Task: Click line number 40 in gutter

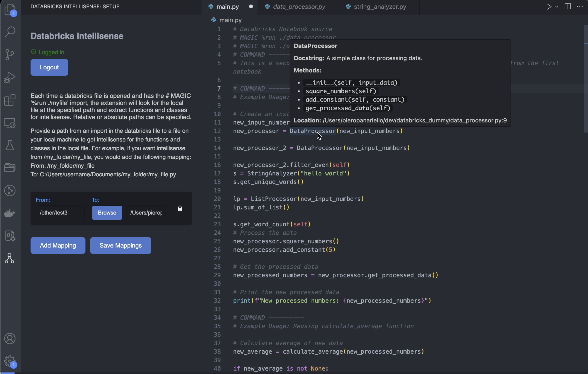Action: coord(217,369)
